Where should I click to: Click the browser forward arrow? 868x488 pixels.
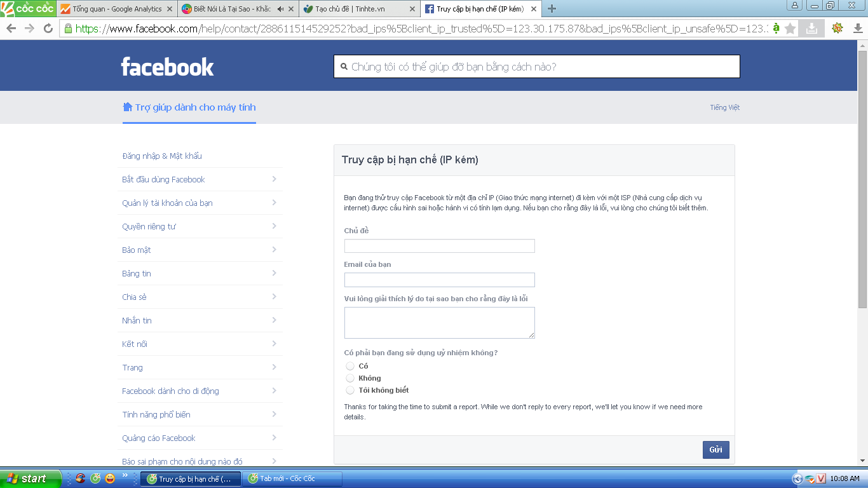pos(29,29)
